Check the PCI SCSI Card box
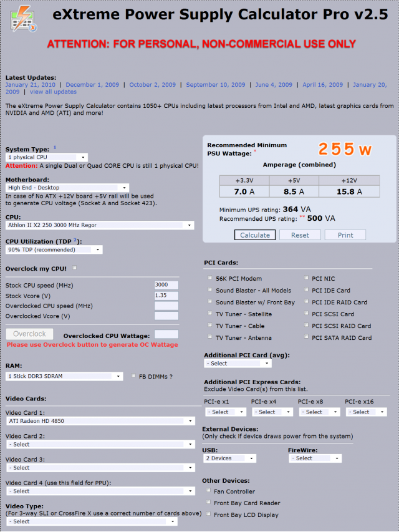Viewport: 399px width, 532px height. click(x=306, y=313)
